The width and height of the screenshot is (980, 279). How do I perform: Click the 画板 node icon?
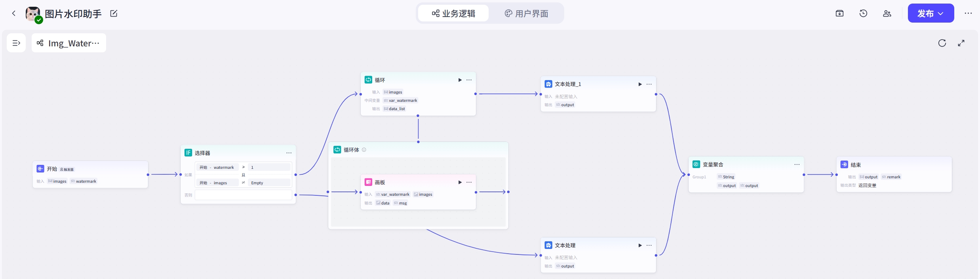368,182
